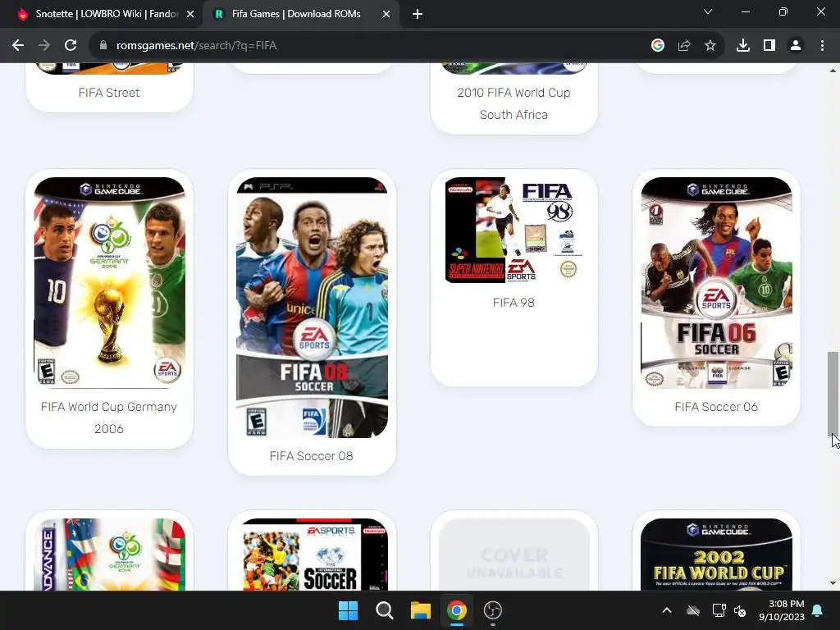Select FIFA 98 Super Nintendo cover
This screenshot has width=840, height=630.
click(x=514, y=230)
